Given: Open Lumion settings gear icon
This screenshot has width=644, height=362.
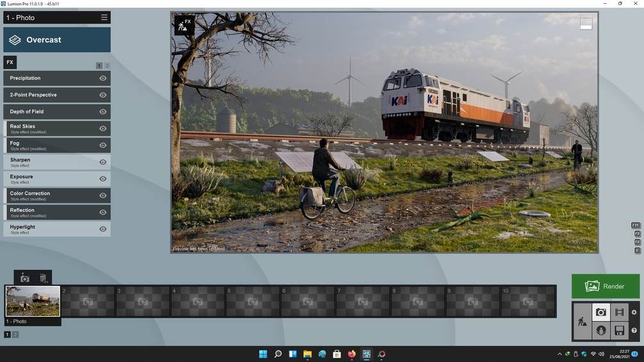Looking at the screenshot, I should (634, 312).
